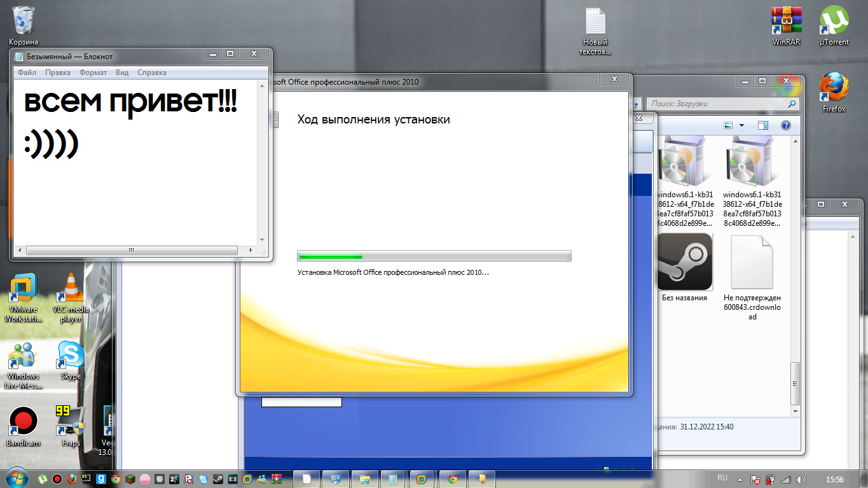Select the Windows Live Messenger desktop shortcut
Viewport: 868px width, 488px height.
click(x=23, y=365)
